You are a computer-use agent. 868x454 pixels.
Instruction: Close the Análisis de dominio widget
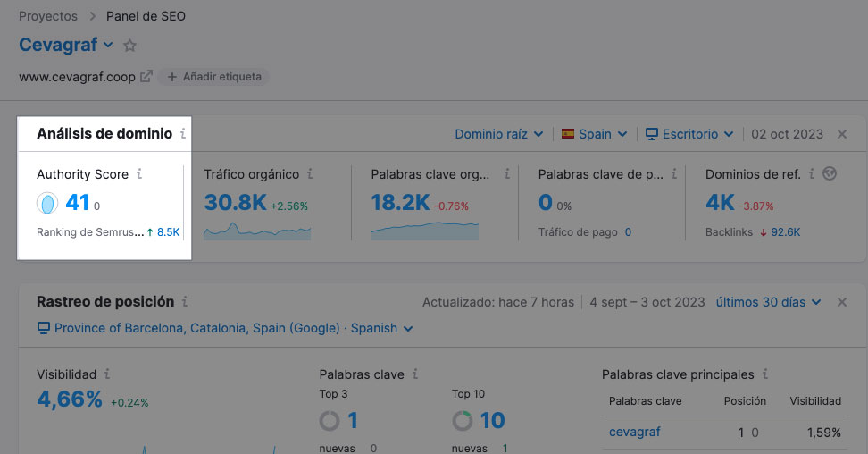[x=841, y=134]
